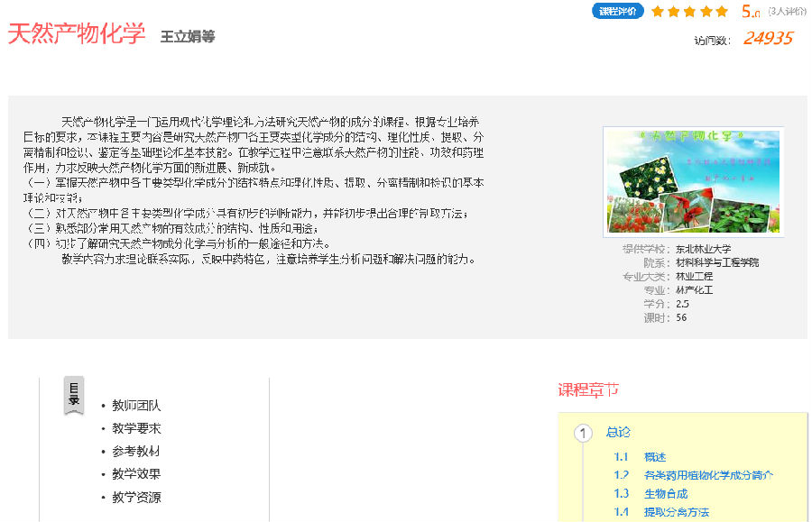Click the course cover flower thumbnail
Viewport: 812px width, 522px height.
pos(693,181)
